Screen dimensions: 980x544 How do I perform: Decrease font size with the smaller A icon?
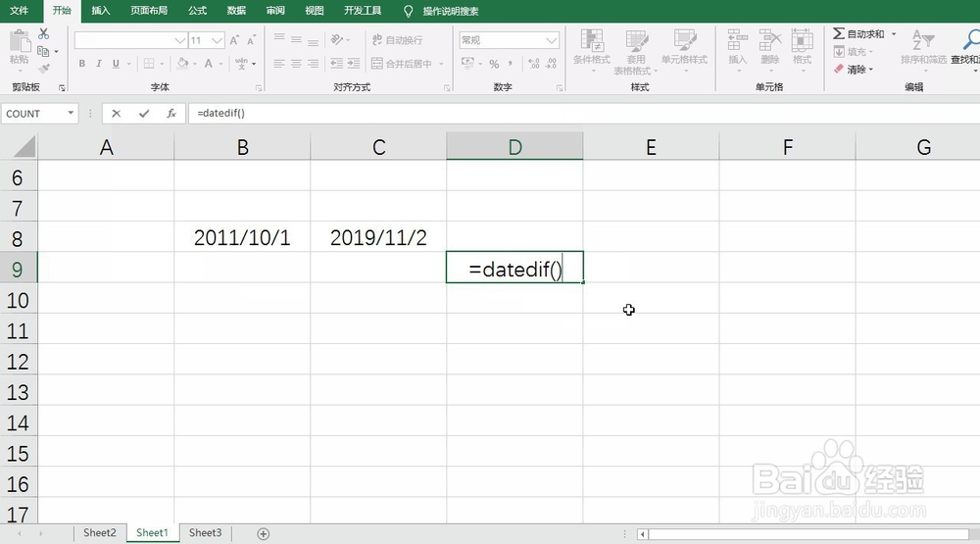click(251, 40)
